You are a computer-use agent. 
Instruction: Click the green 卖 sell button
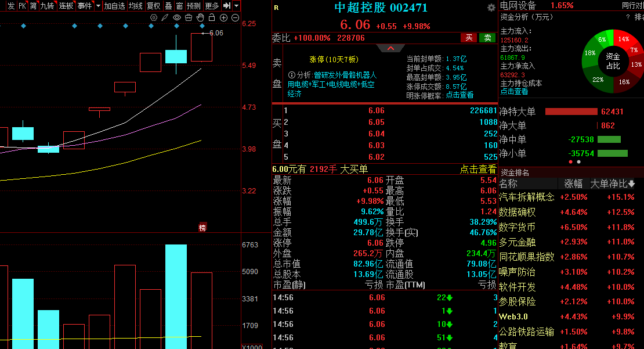pyautogui.click(x=487, y=38)
